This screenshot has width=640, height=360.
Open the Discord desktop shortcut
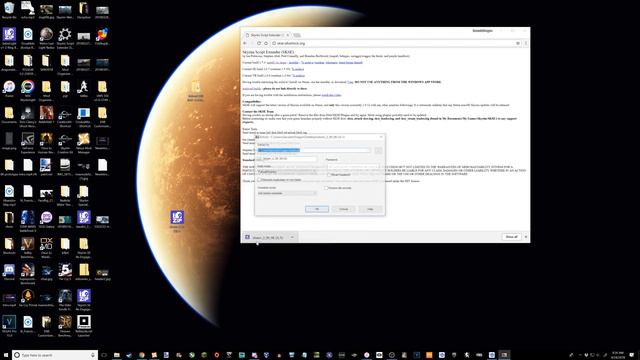(9, 272)
